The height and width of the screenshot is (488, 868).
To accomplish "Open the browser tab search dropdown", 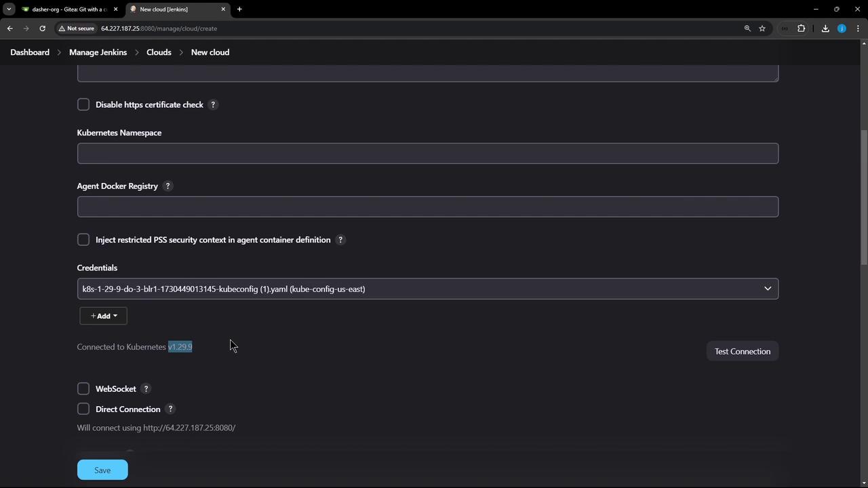I will pyautogui.click(x=9, y=9).
